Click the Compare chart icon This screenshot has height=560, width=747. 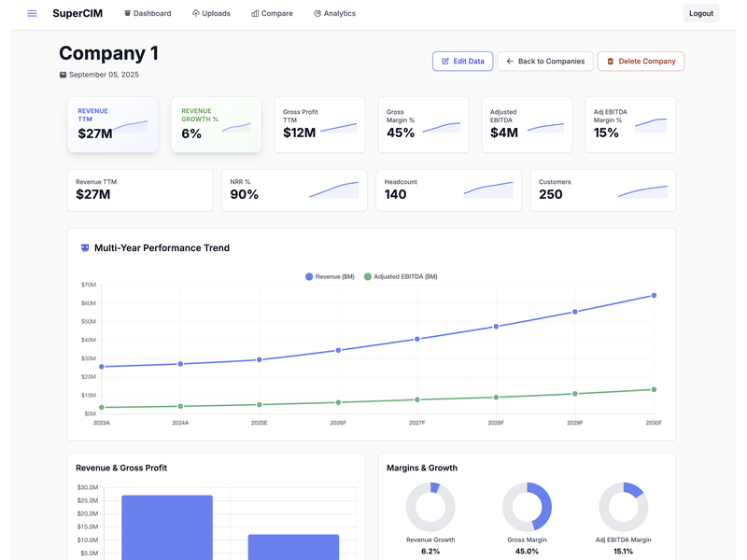tap(255, 14)
